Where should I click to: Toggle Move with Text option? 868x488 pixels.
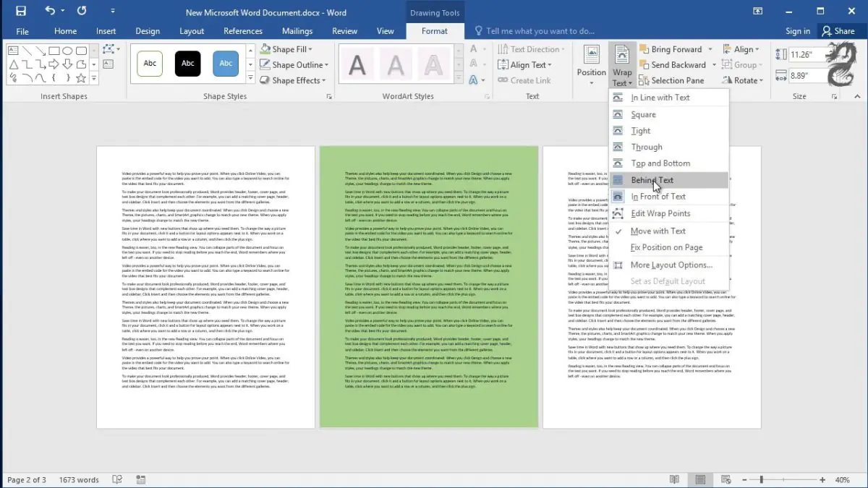pyautogui.click(x=660, y=231)
